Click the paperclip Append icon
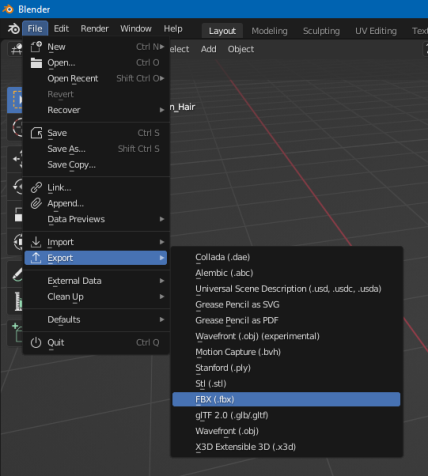Screen dimensions: 428x476 pyautogui.click(x=36, y=203)
